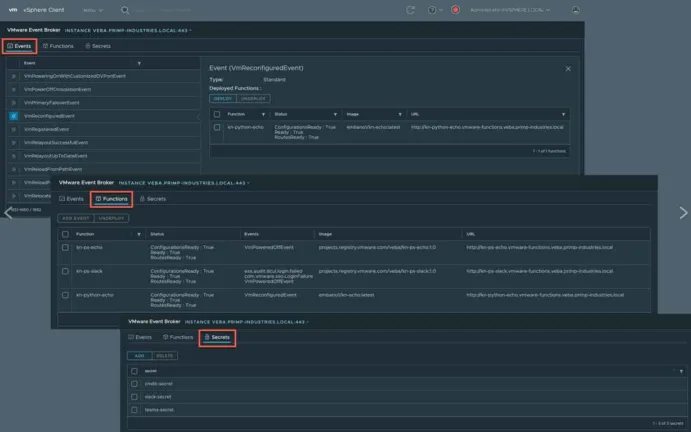691x432 pixels.
Task: Check the kn-ps-echo function row
Action: coord(65,248)
